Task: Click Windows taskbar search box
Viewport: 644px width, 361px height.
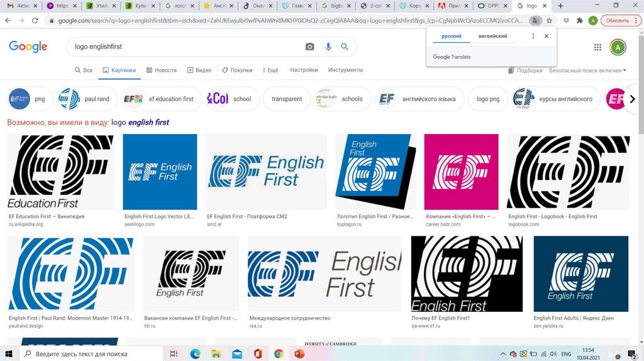Action: point(91,353)
